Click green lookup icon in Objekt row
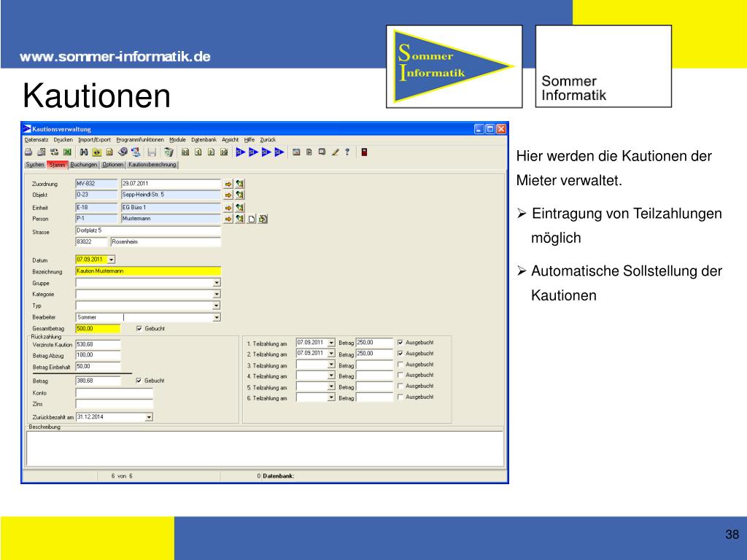 point(240,195)
